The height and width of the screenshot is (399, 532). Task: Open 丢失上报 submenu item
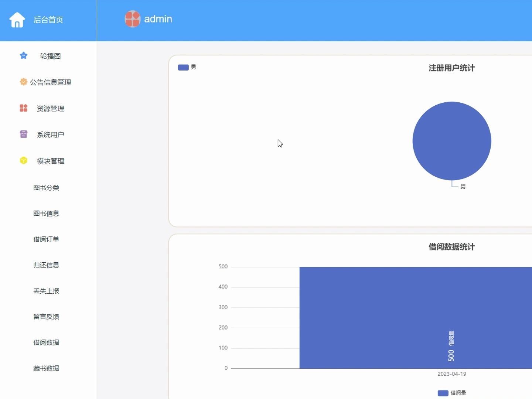pyautogui.click(x=46, y=291)
